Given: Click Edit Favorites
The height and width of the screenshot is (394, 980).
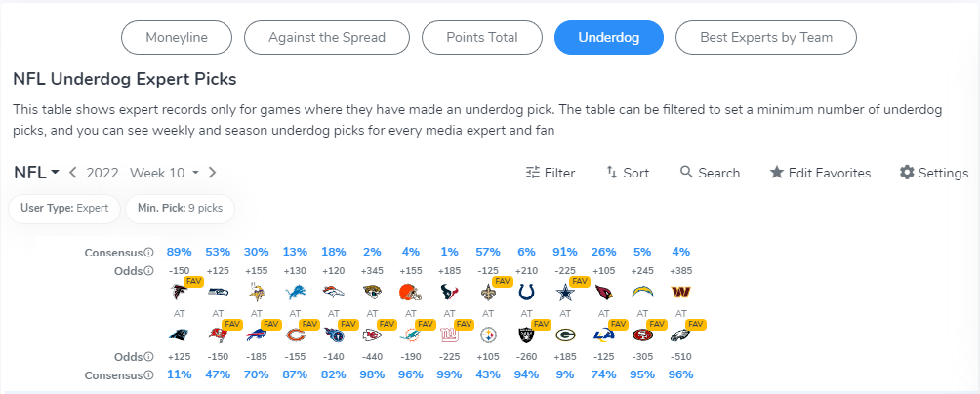Looking at the screenshot, I should point(820,173).
